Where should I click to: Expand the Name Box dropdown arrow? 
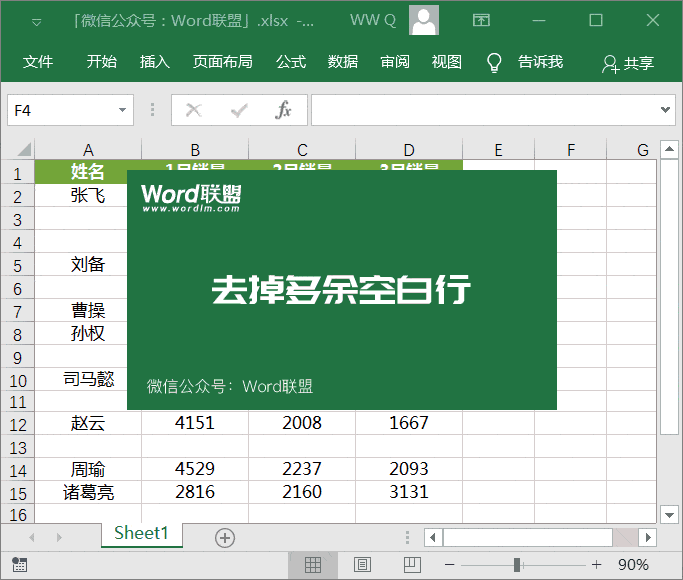coord(122,110)
